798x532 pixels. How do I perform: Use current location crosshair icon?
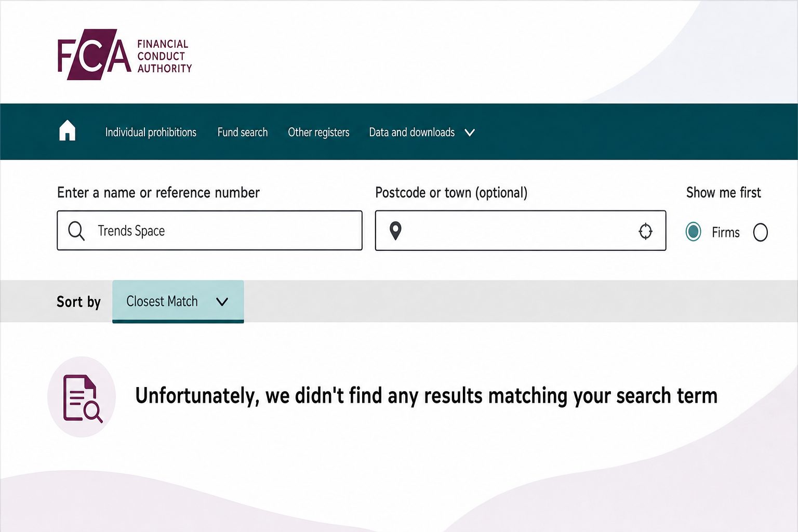tap(645, 231)
